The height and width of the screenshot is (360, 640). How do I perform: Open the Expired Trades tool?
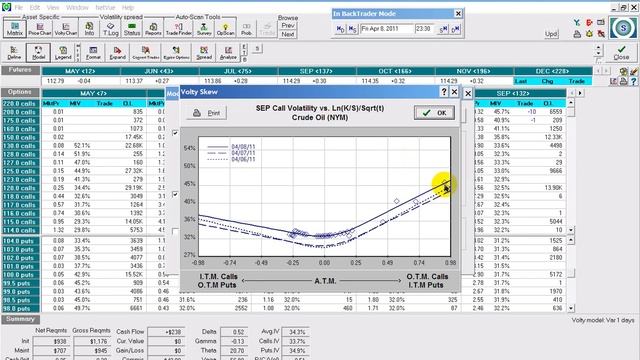coord(145,53)
